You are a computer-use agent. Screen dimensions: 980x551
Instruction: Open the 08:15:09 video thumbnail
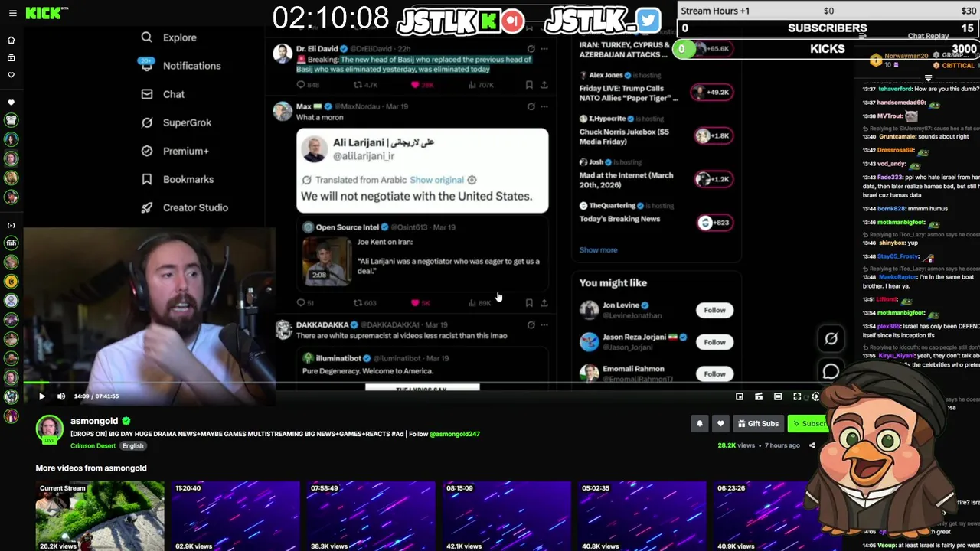(x=506, y=515)
